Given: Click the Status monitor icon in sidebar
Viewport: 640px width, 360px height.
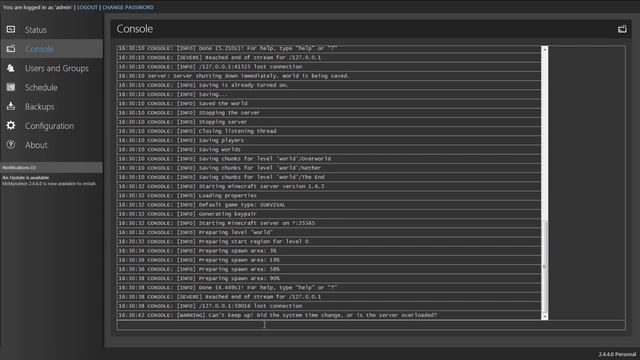Looking at the screenshot, I should pos(11,29).
